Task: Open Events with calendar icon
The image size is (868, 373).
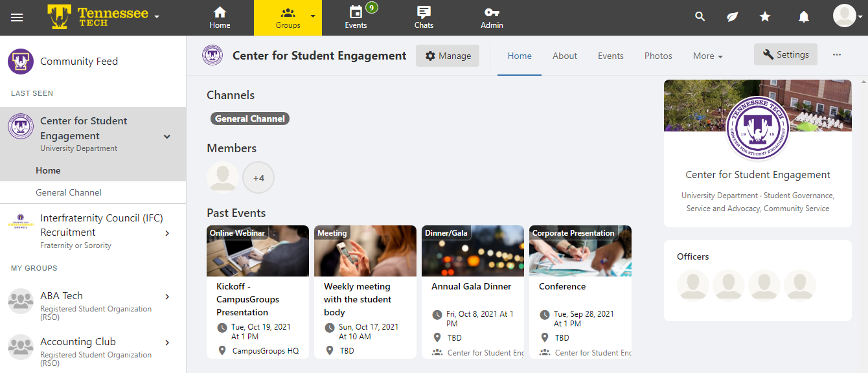Action: tap(356, 17)
